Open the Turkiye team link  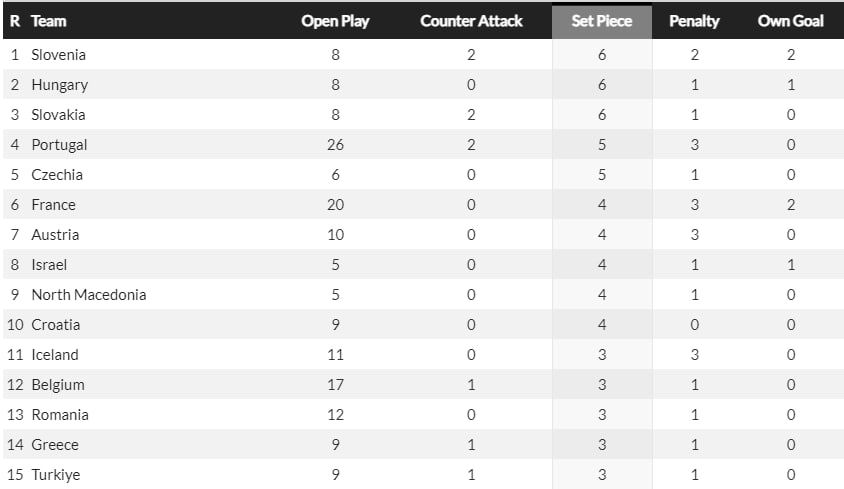pyautogui.click(x=55, y=475)
